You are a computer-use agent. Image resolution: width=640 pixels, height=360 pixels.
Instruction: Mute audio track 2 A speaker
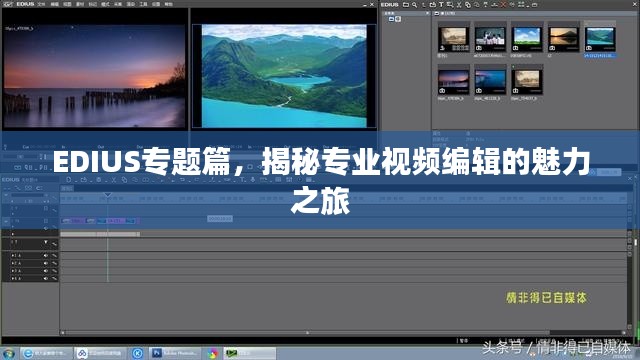coord(46,263)
